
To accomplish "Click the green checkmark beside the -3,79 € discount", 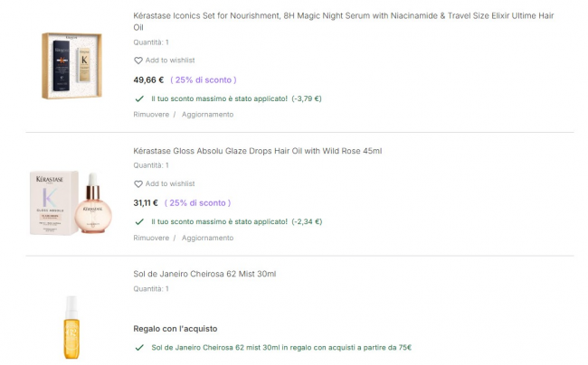I will 138,98.
